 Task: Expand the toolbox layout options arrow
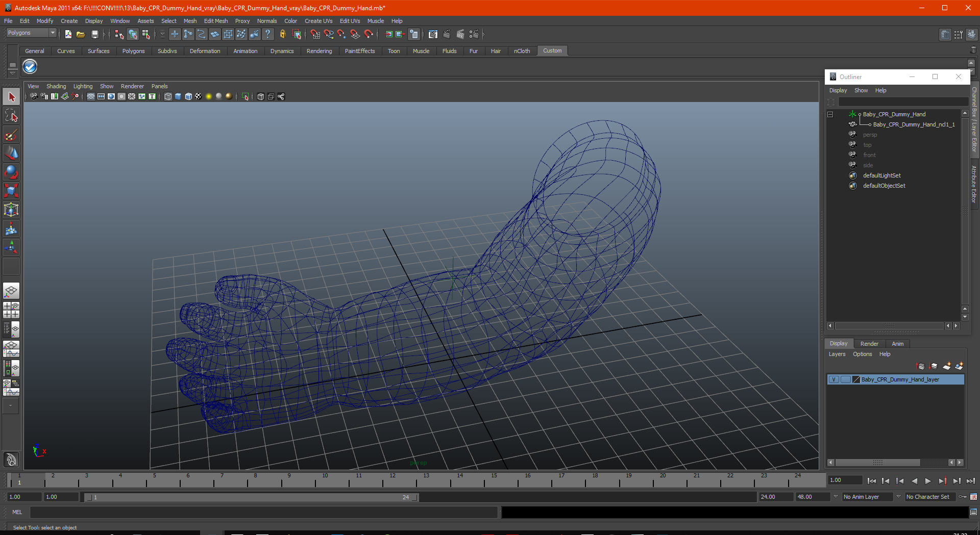click(11, 406)
